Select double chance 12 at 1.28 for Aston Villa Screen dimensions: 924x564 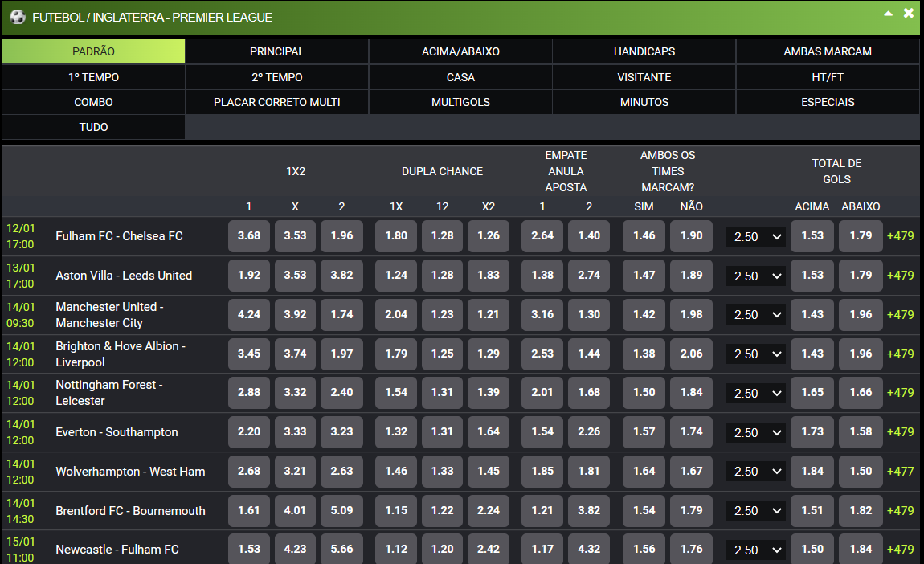[442, 276]
